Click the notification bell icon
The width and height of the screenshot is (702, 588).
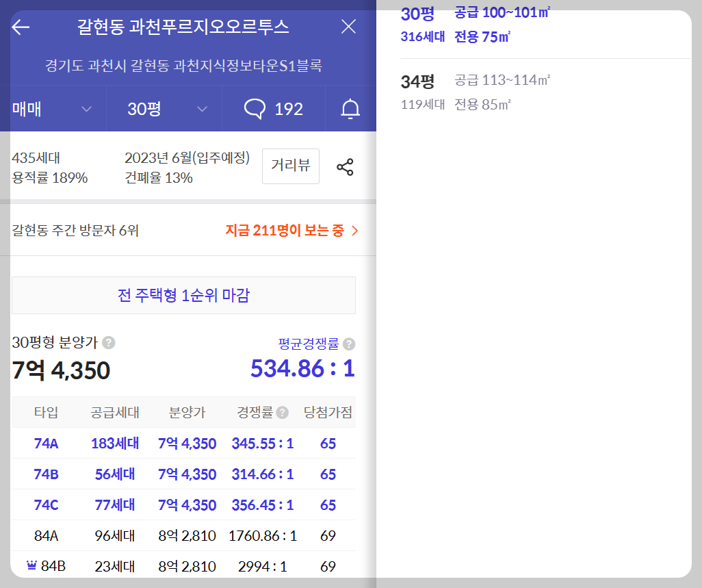[x=350, y=109]
